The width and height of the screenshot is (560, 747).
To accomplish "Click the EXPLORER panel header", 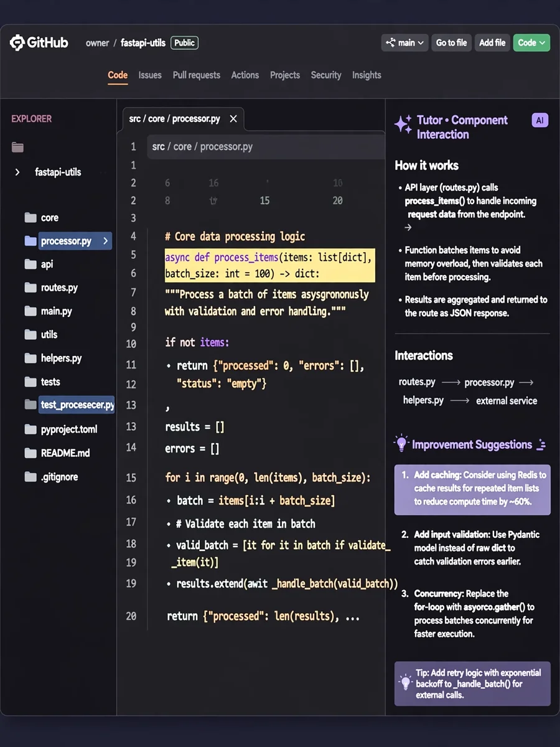I will tap(32, 119).
